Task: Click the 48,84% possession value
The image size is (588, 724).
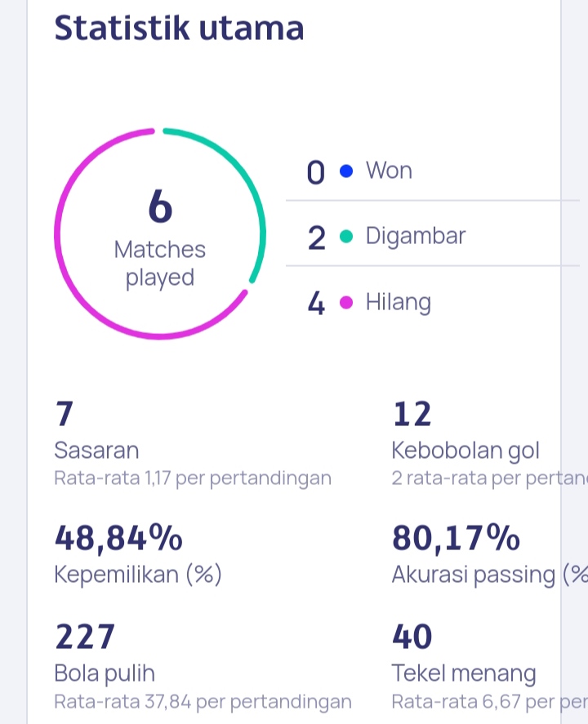Action: pos(118,537)
